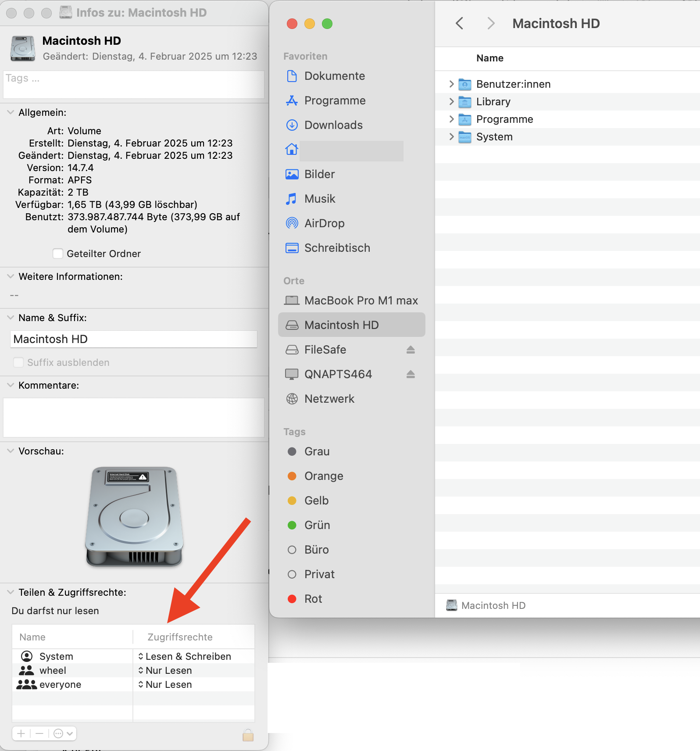700x751 pixels.
Task: Toggle the Geteilter Ordner checkbox
Action: [57, 254]
